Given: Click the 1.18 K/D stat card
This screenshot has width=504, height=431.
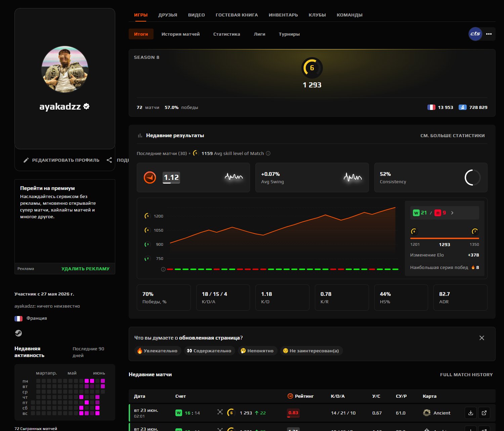Looking at the screenshot, I should [283, 298].
